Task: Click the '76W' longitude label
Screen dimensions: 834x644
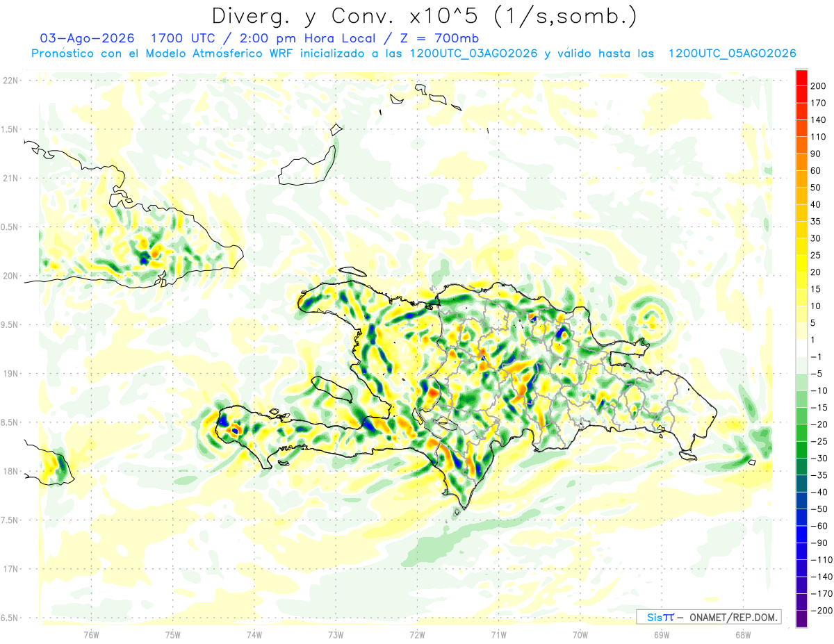Action: tap(90, 635)
